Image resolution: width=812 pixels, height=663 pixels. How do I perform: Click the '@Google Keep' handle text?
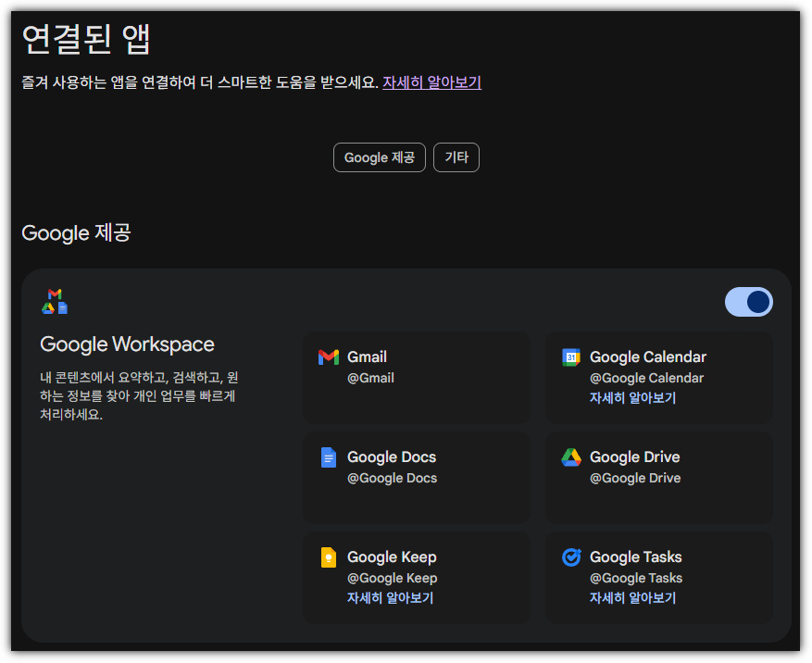point(392,578)
